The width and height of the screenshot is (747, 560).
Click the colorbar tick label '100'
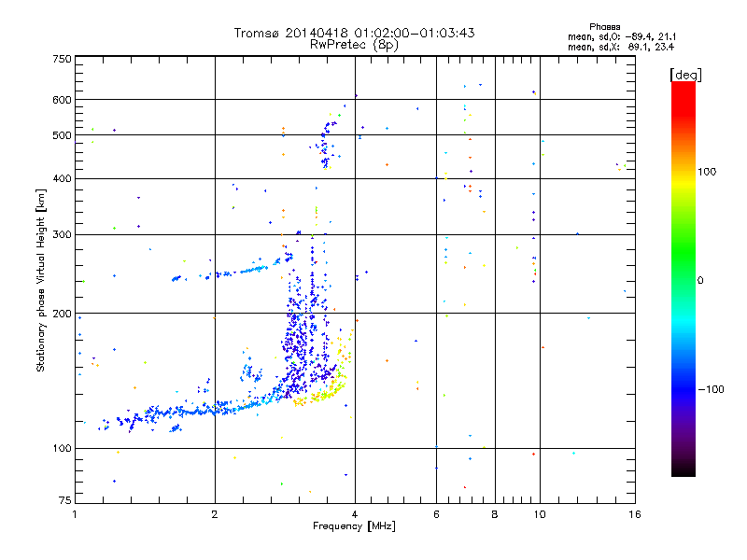(707, 172)
